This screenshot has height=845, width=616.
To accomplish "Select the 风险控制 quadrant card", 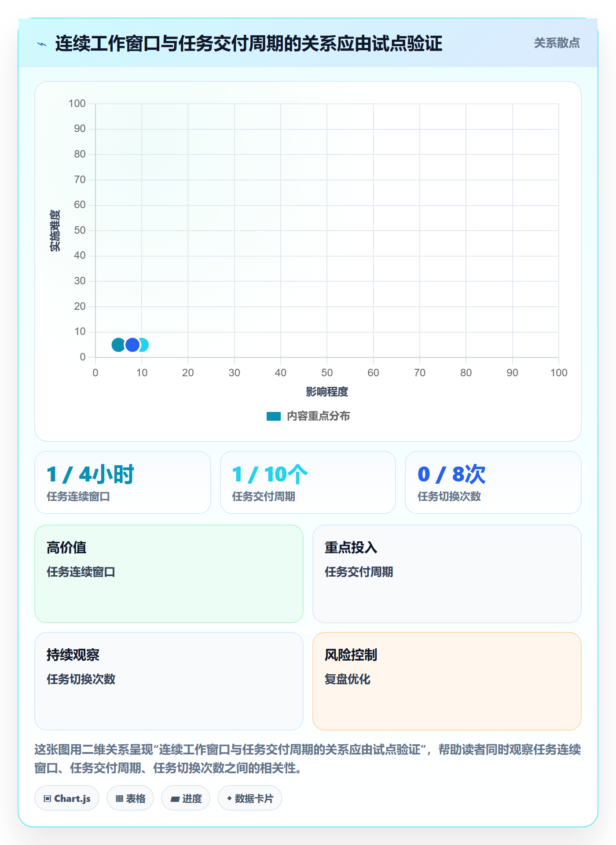I will [447, 681].
